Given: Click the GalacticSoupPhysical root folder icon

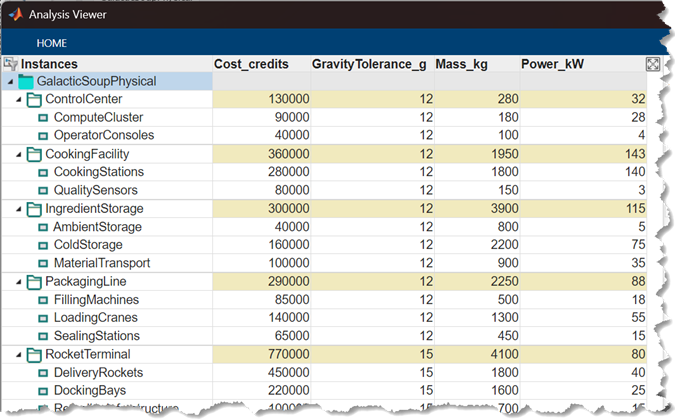Looking at the screenshot, I should [x=26, y=81].
